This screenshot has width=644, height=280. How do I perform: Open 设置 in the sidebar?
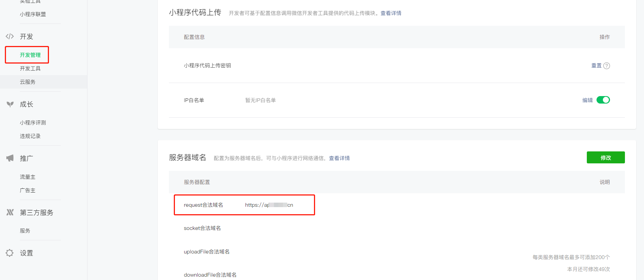pos(27,253)
